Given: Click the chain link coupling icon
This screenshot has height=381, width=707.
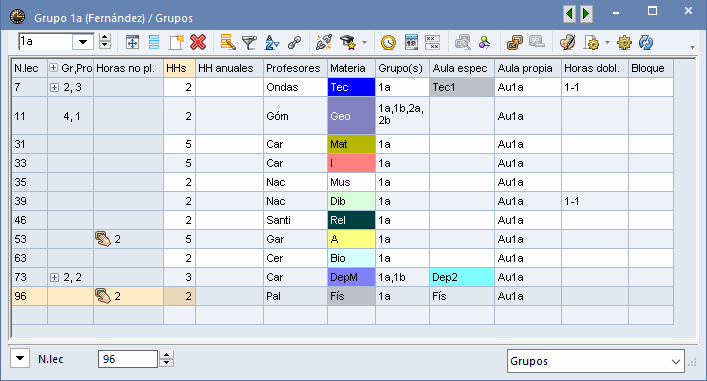Looking at the screenshot, I should point(294,43).
